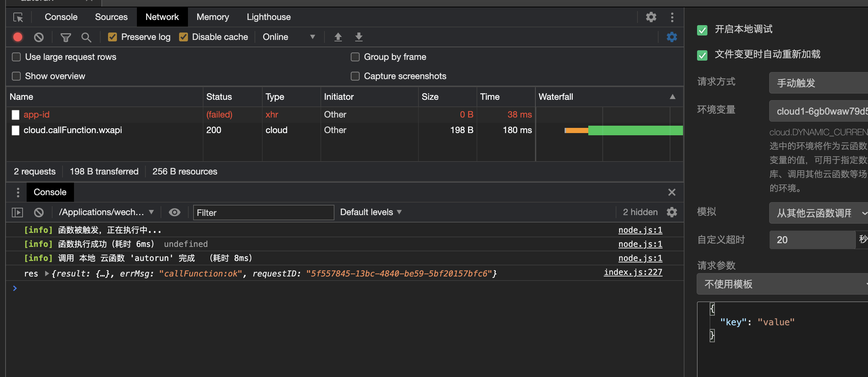
Task: Open the index.js:227 source link
Action: pos(633,272)
